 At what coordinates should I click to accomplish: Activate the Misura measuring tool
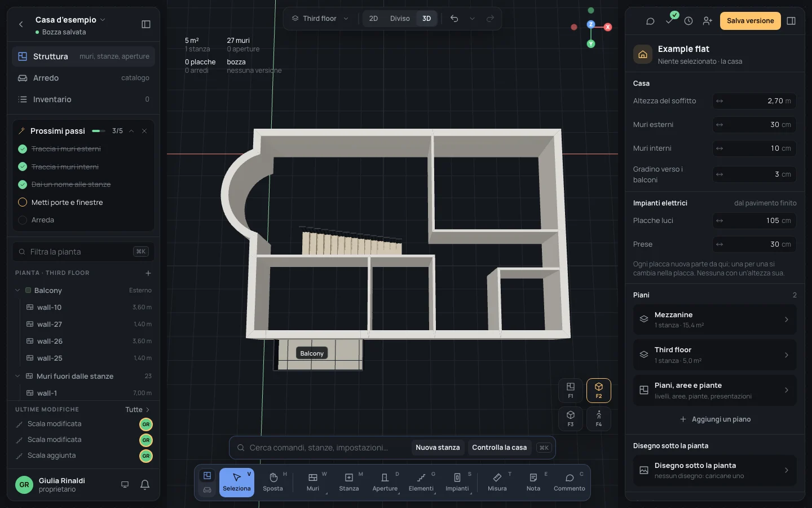(x=497, y=482)
